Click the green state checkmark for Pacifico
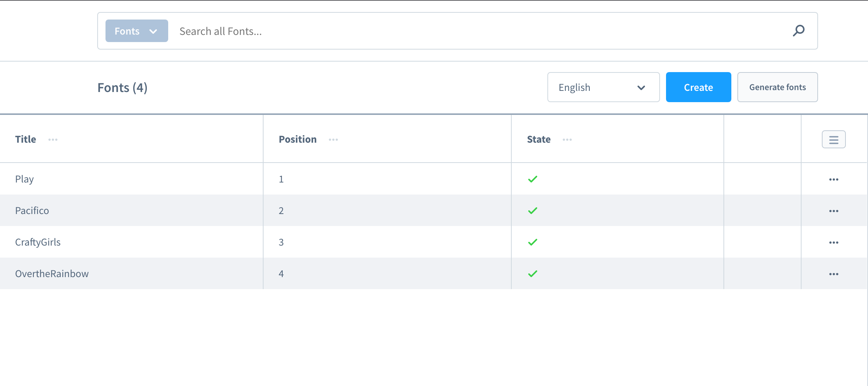Viewport: 868px width, 386px height. coord(533,211)
